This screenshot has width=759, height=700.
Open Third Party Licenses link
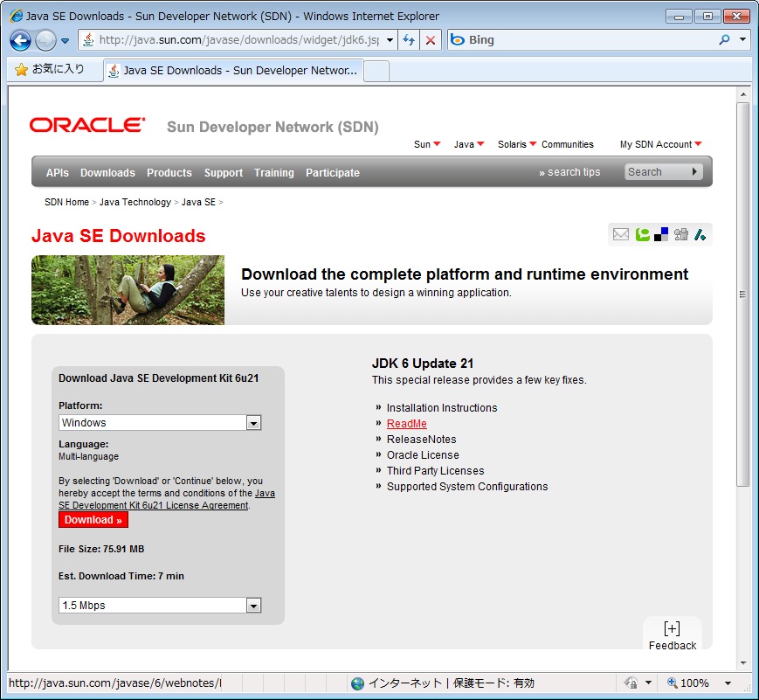pos(435,471)
